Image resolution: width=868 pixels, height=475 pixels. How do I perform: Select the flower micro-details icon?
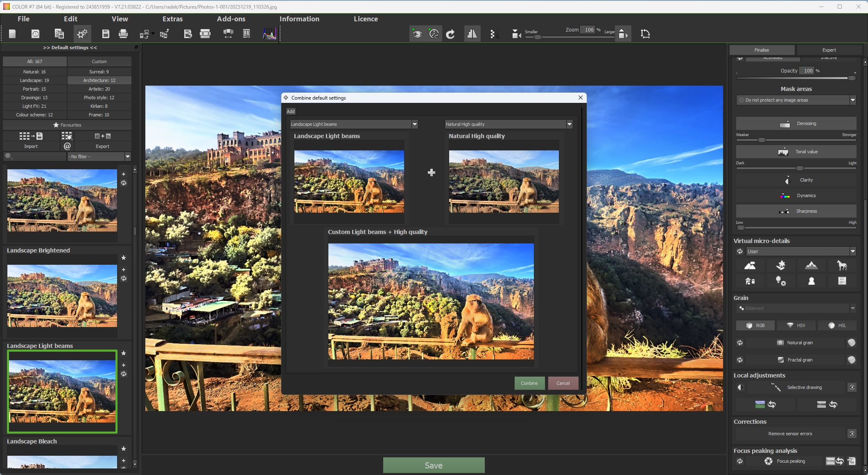pyautogui.click(x=781, y=266)
